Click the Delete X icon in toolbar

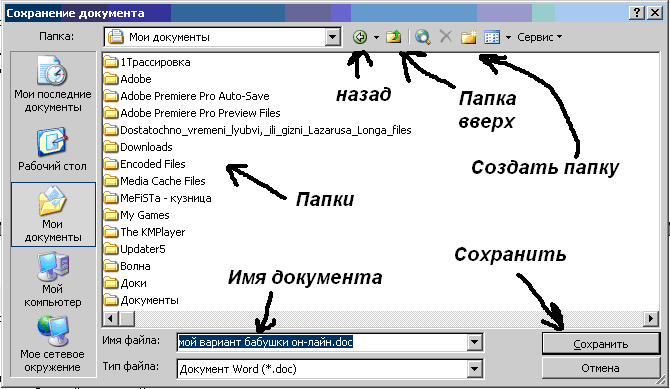446,36
